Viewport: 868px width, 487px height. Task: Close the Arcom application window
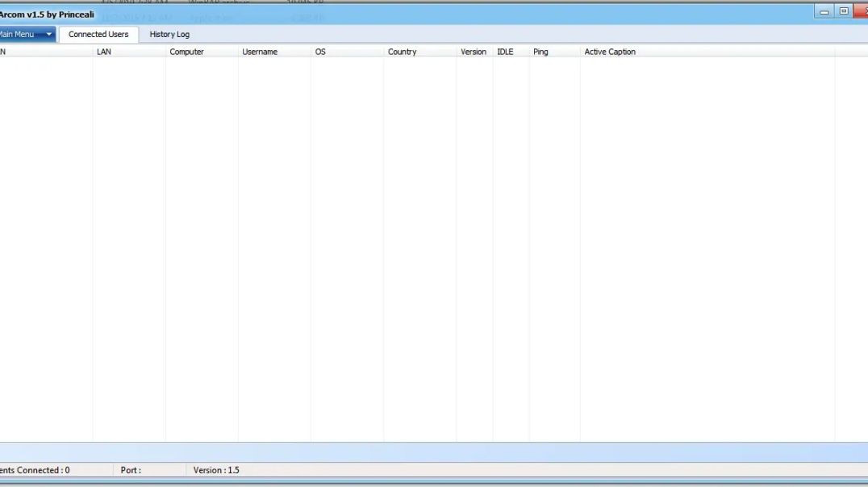(861, 12)
